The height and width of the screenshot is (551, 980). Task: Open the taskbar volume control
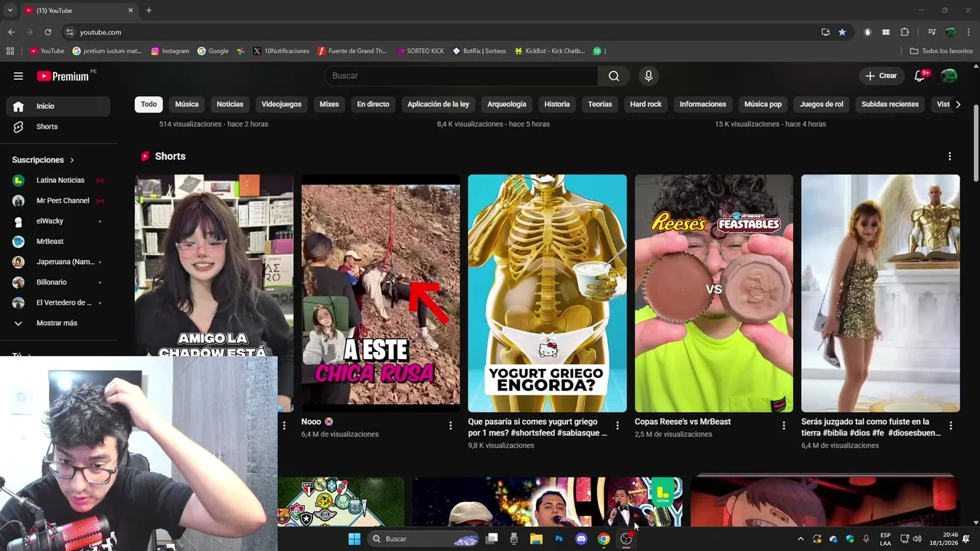pos(917,539)
